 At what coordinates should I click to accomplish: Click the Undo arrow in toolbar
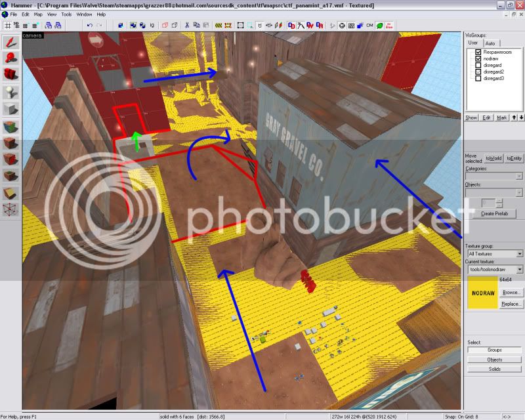click(89, 26)
